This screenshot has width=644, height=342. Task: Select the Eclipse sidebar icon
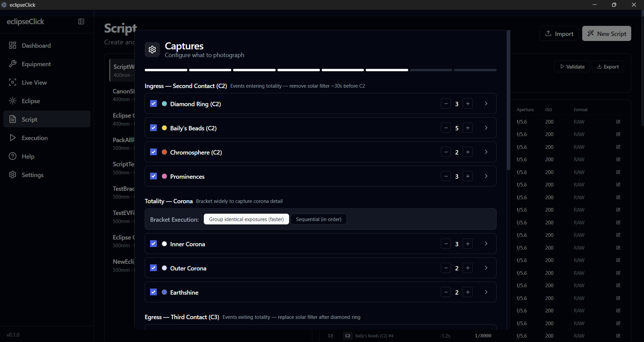[x=12, y=101]
